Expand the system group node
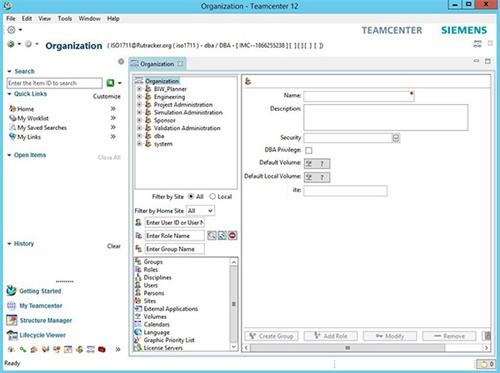 coord(140,144)
